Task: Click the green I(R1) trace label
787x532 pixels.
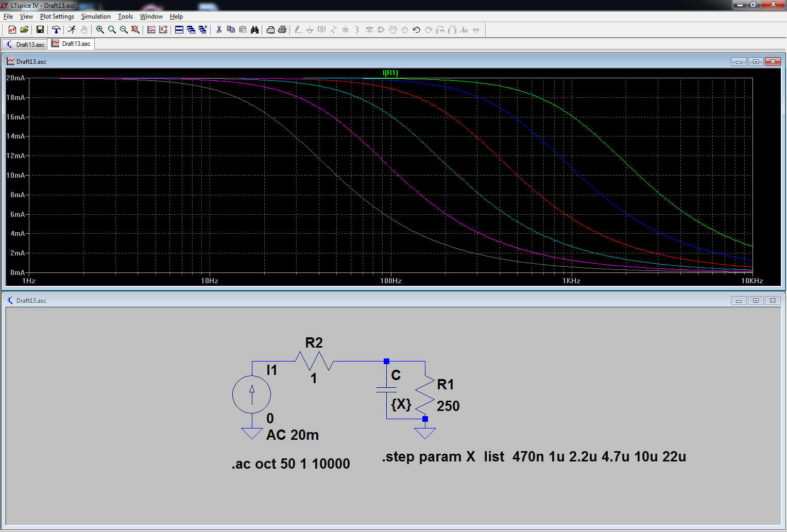Action: tap(390, 73)
